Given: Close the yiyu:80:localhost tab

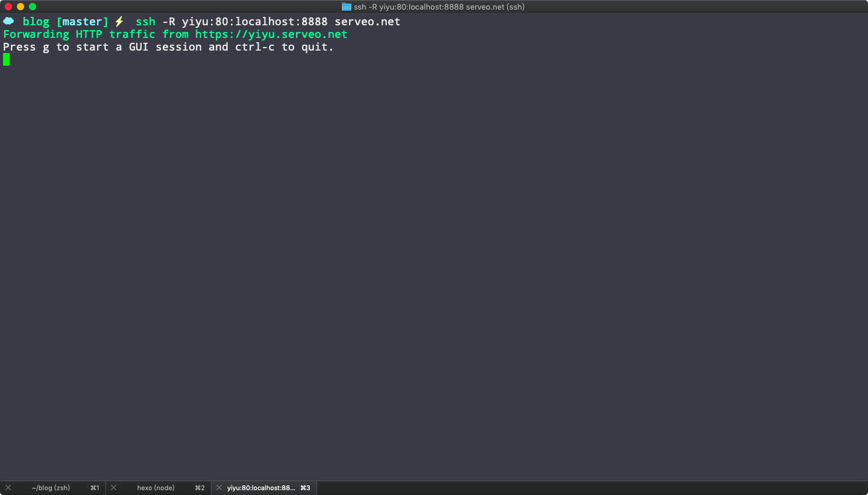Looking at the screenshot, I should pyautogui.click(x=219, y=488).
